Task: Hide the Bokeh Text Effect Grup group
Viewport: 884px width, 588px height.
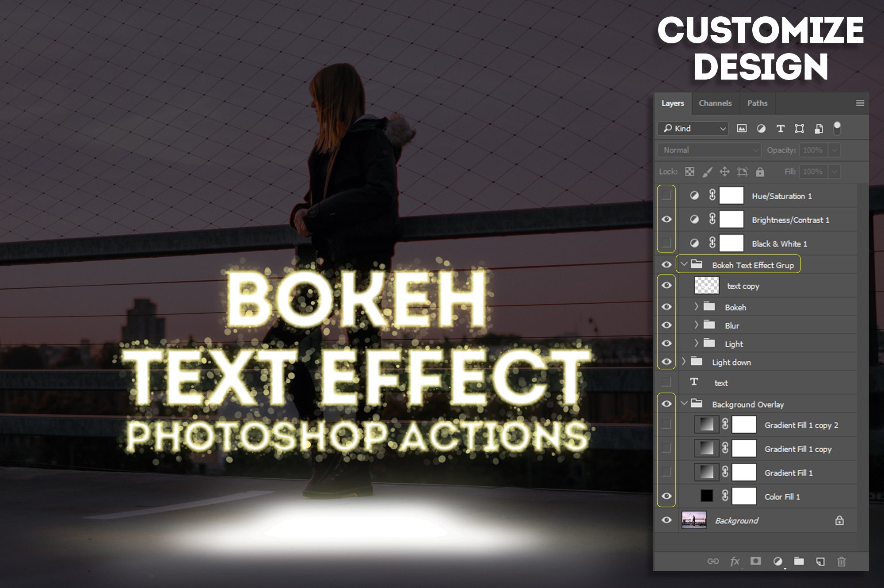Action: (667, 264)
